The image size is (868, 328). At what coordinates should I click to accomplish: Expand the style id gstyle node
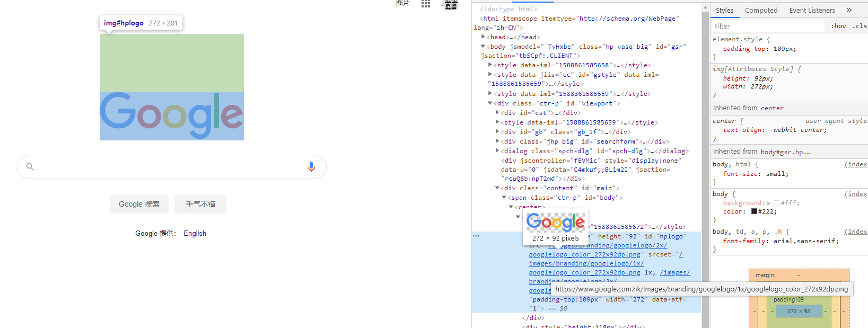(x=490, y=74)
